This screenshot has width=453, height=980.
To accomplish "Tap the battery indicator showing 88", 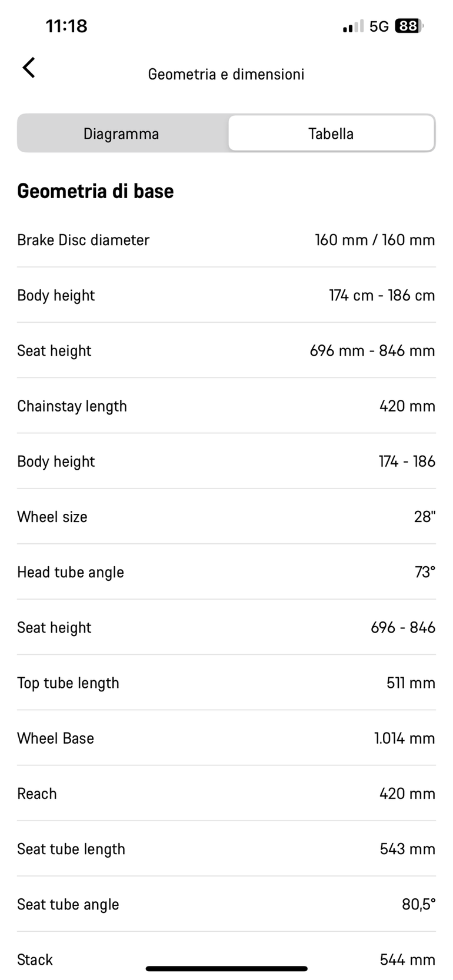I will (409, 26).
